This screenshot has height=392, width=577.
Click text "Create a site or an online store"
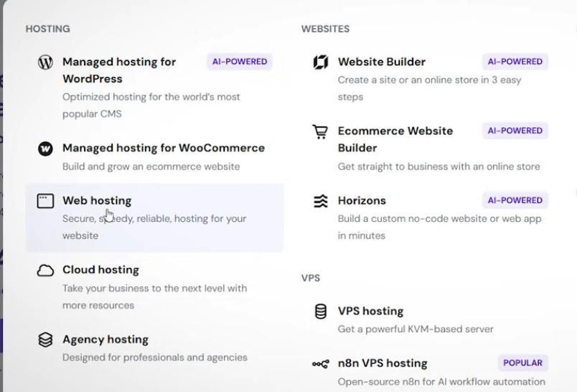408,80
